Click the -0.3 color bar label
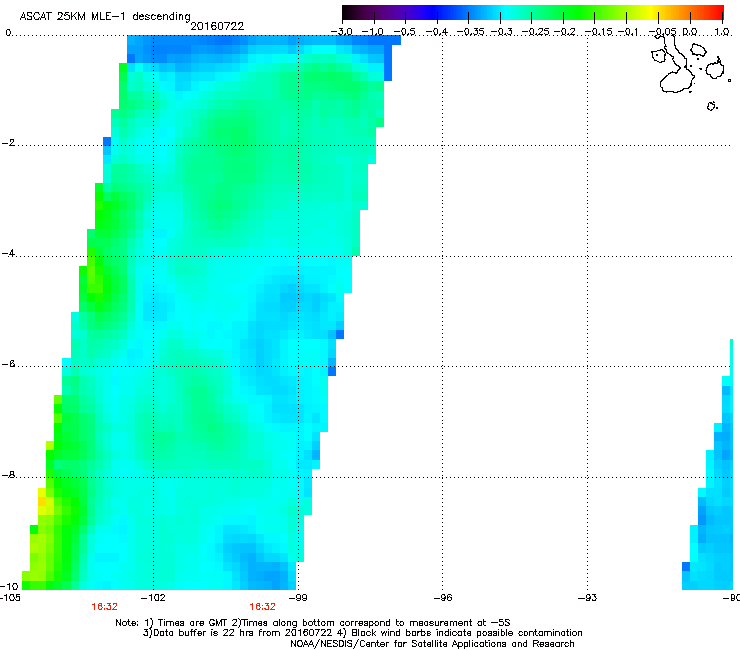The width and height of the screenshot is (740, 650). point(501,32)
